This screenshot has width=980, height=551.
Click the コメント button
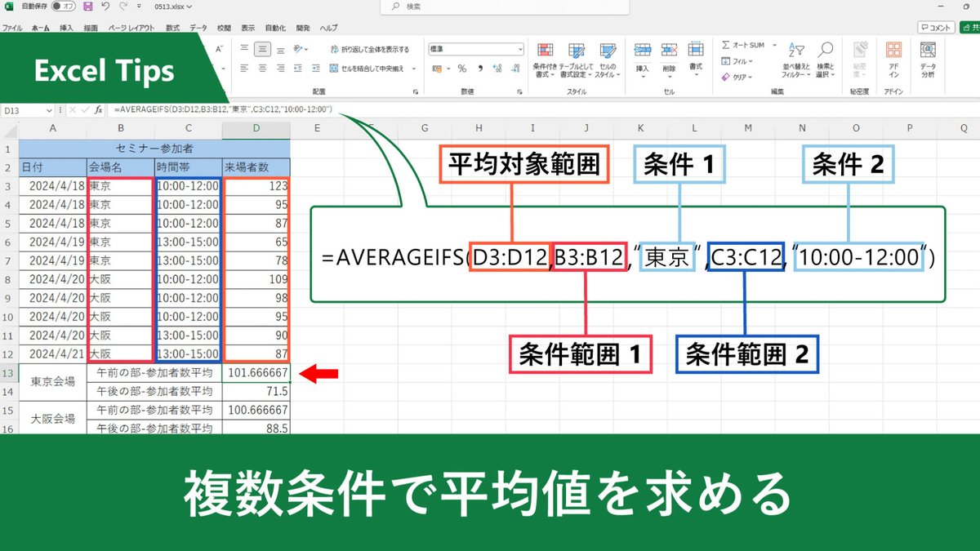point(936,27)
